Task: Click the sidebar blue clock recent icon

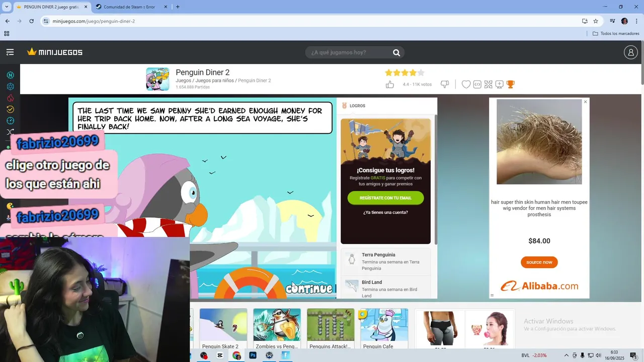Action: [10, 121]
